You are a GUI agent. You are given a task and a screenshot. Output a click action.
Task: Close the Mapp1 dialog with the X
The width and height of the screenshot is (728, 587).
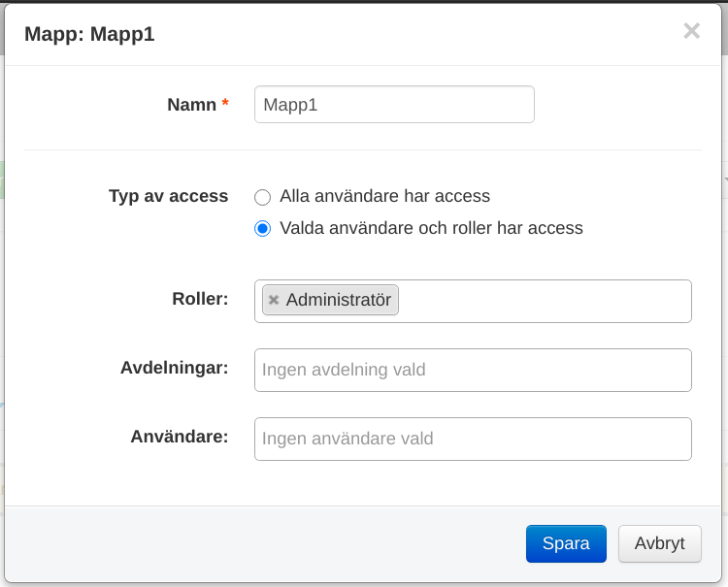pyautogui.click(x=691, y=31)
